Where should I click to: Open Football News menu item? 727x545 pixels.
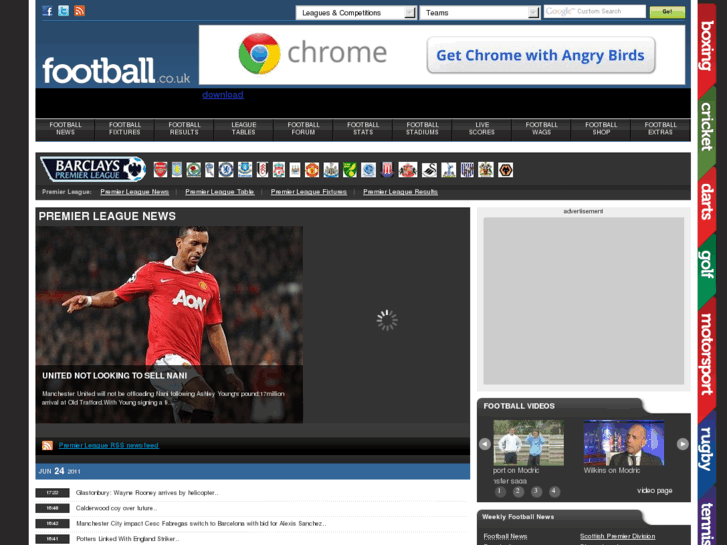coord(65,128)
